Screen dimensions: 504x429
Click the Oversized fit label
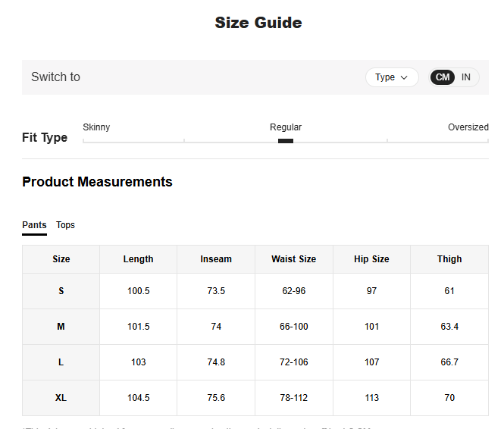468,127
